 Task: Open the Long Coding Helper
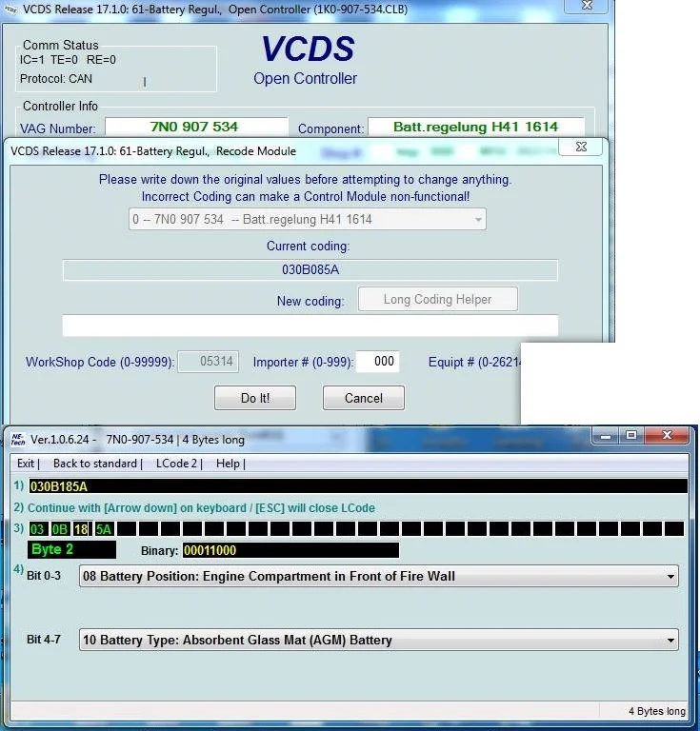click(x=437, y=299)
